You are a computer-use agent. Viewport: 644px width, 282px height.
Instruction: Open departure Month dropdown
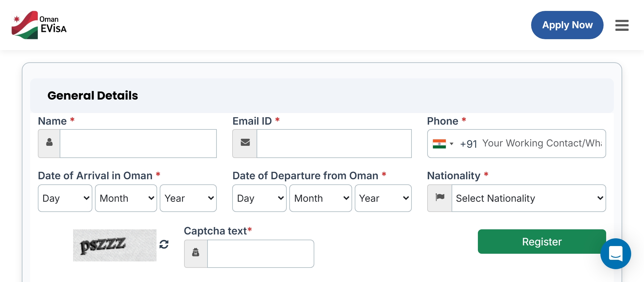point(321,198)
